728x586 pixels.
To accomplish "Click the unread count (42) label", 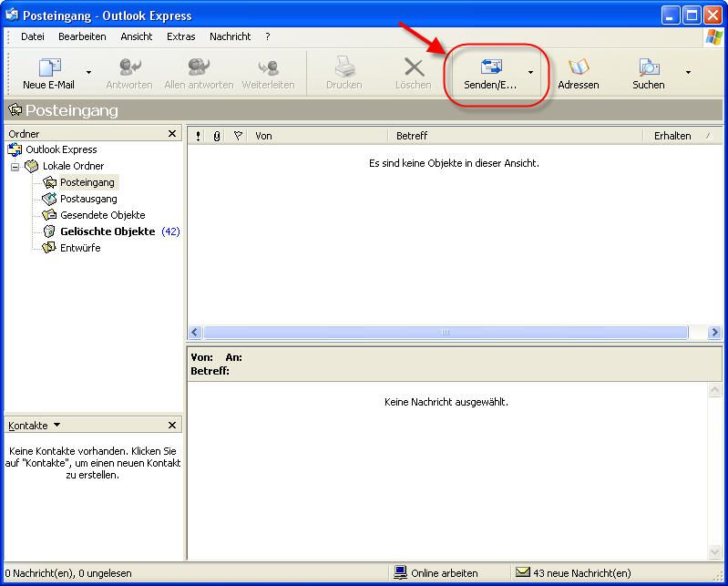I will point(170,231).
